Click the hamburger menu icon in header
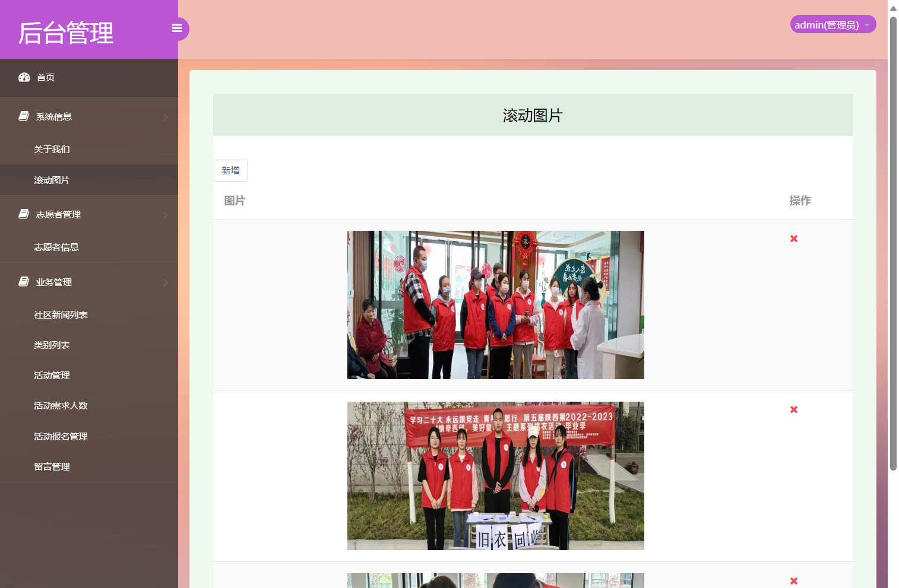The height and width of the screenshot is (588, 899). (x=177, y=28)
